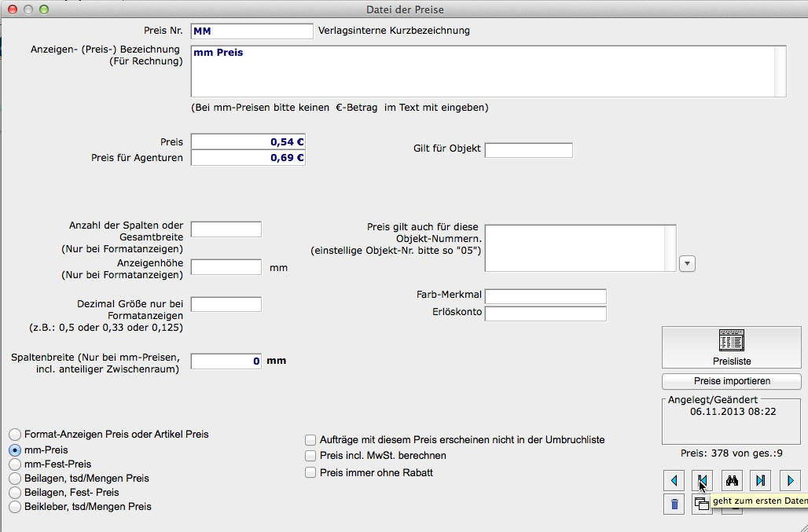Click the overlapping windows duplicate icon
808x532 pixels.
point(701,505)
